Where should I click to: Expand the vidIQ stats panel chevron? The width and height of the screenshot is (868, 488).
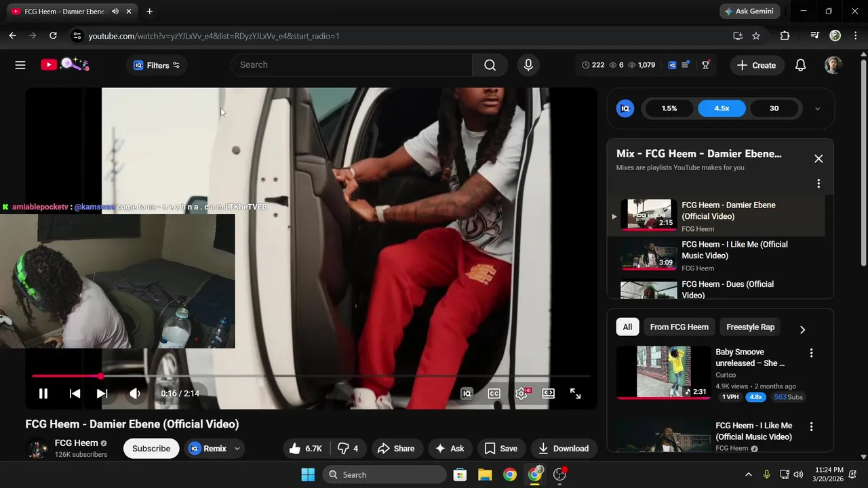(x=817, y=108)
